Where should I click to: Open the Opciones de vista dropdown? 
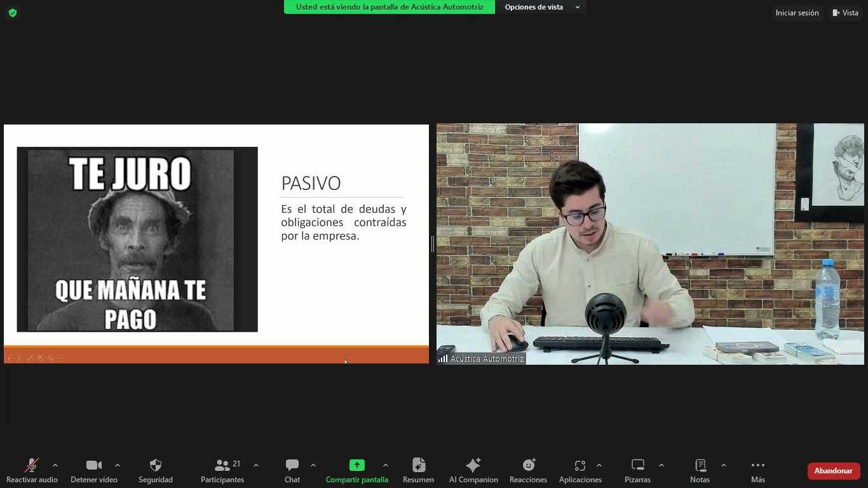[x=541, y=7]
